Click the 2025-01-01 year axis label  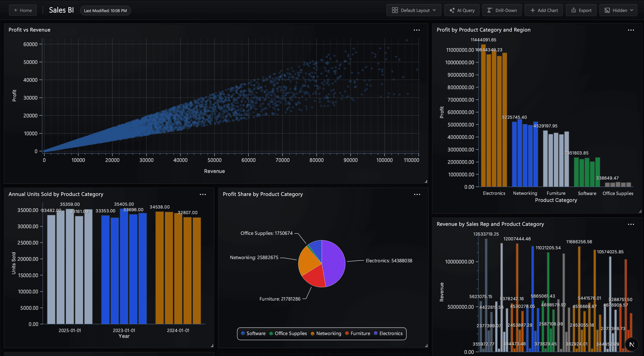[70, 330]
